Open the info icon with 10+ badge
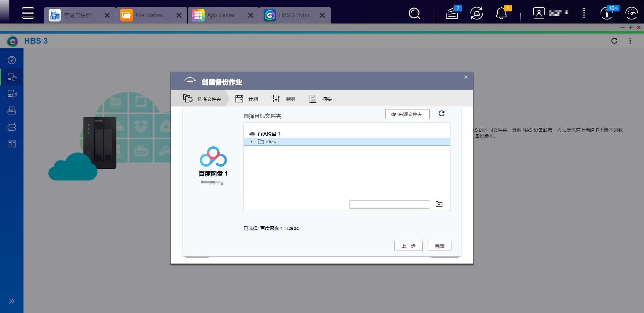Viewport: 644px width, 313px height. pos(607,13)
